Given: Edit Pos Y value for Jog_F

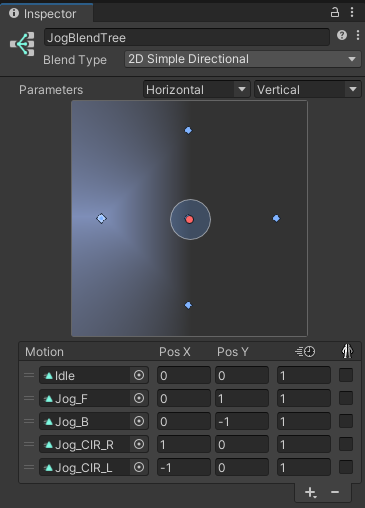Looking at the screenshot, I should pos(242,398).
